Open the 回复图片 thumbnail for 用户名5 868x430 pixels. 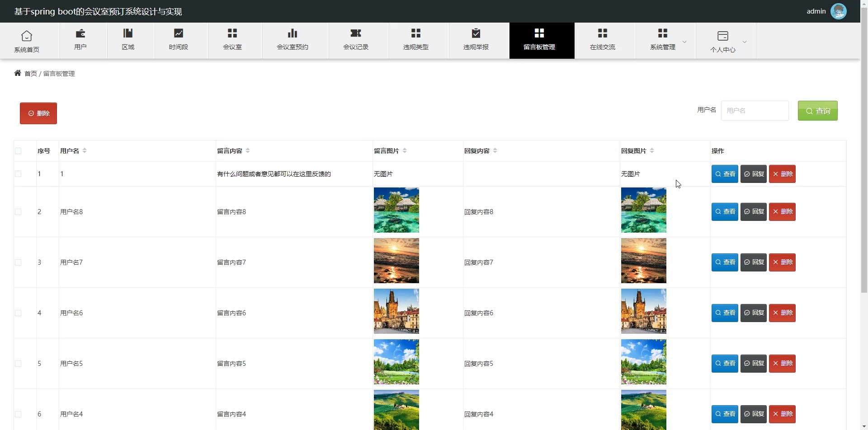pos(644,362)
